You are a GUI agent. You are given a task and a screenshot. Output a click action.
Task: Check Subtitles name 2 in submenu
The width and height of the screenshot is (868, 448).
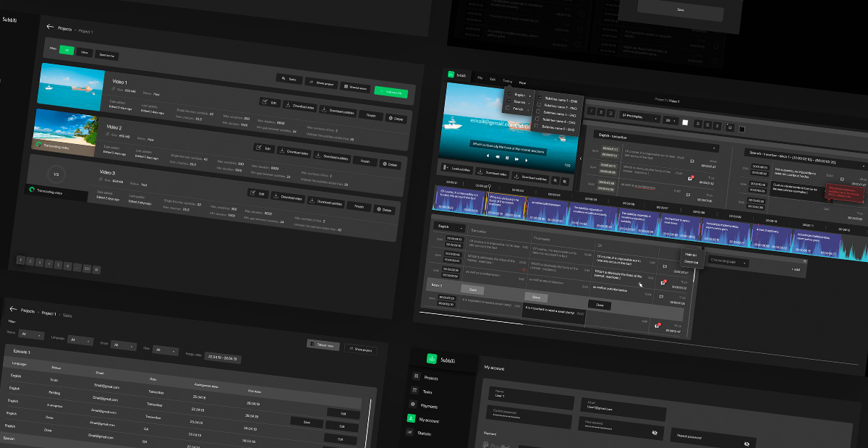[x=539, y=104]
